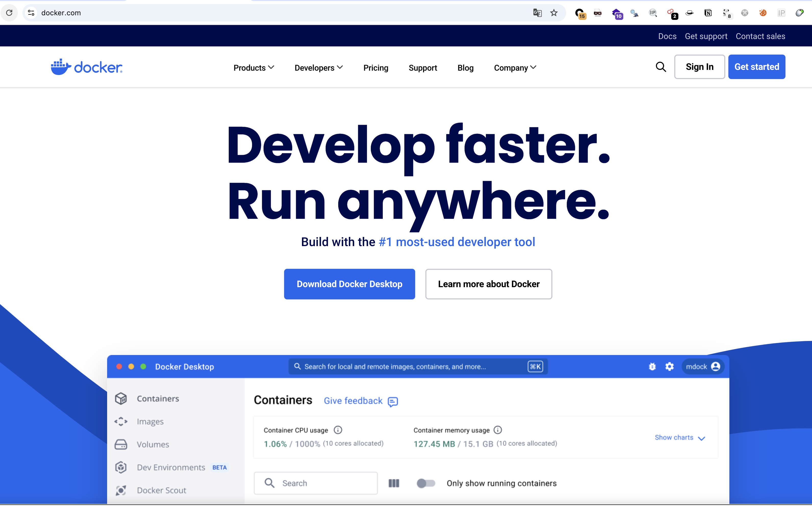Open Docker Desktop settings gear icon
Viewport: 812px width, 507px height.
(669, 366)
